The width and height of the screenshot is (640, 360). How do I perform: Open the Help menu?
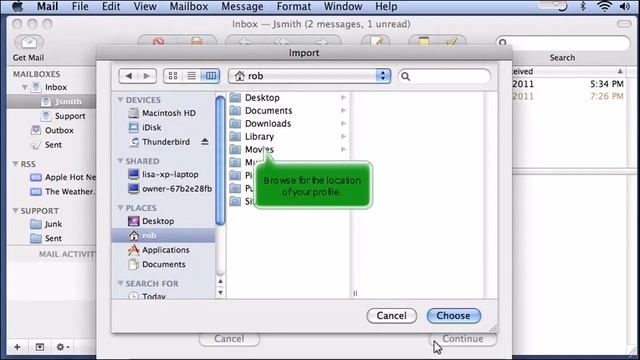[x=386, y=7]
